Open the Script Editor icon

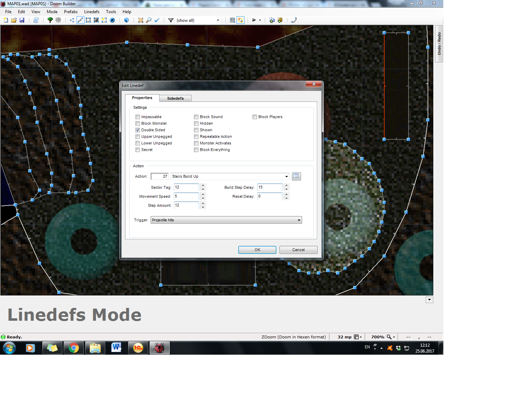36,20
